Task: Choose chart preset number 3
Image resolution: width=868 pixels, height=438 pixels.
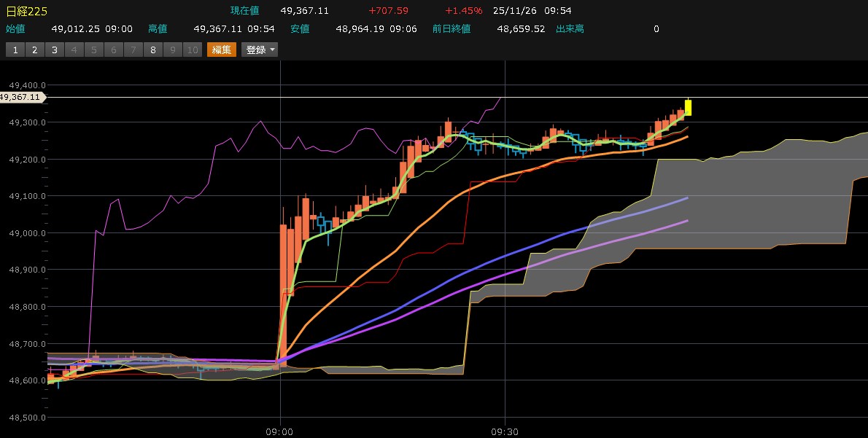Action: pos(54,50)
